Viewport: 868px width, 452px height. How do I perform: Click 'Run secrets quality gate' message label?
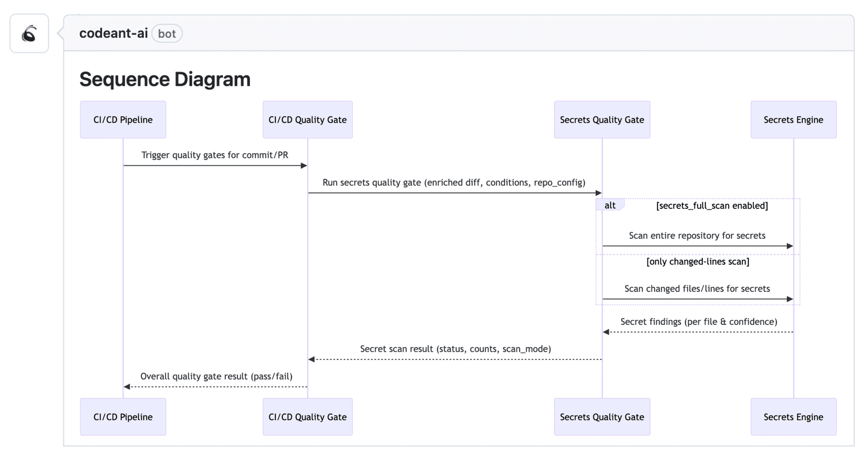[x=454, y=183]
